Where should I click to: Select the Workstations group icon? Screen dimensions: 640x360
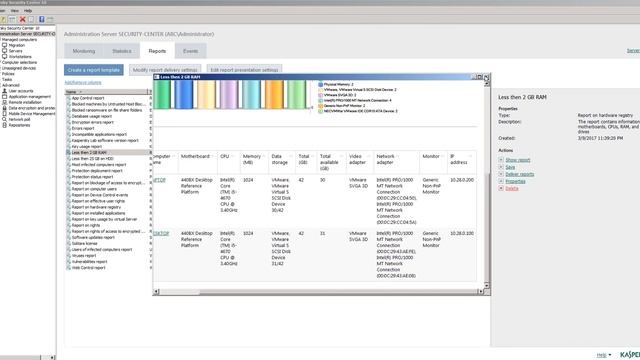pos(4,57)
